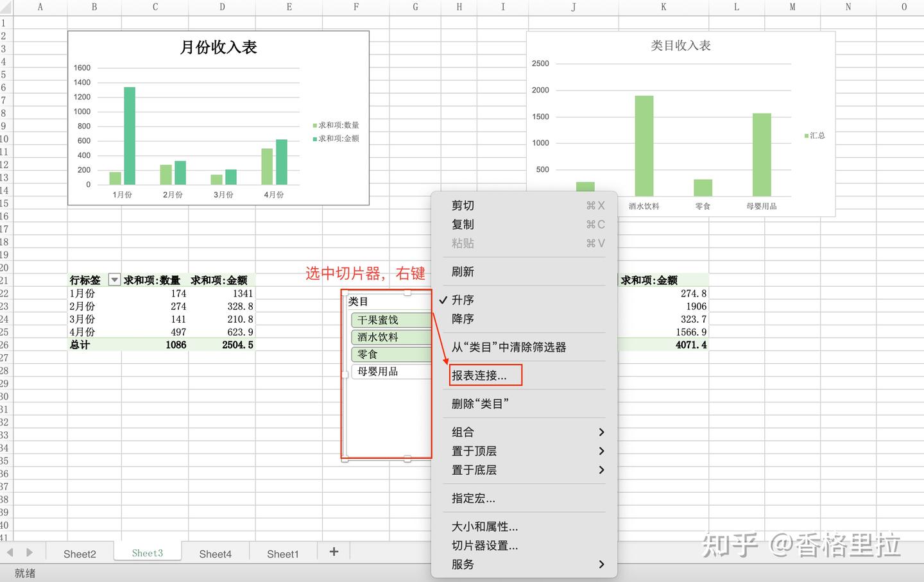
Task: Switch to the Sheet4 tab
Action: click(215, 554)
